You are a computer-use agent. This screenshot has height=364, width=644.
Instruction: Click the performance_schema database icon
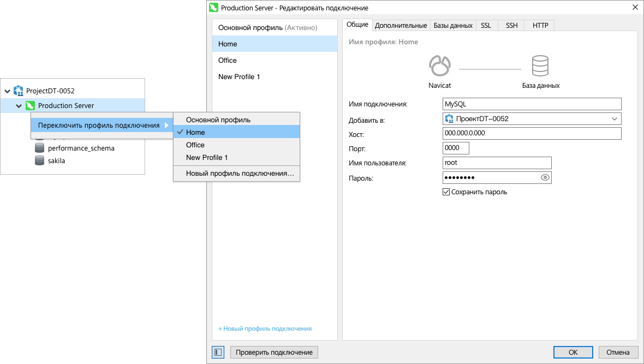[39, 148]
